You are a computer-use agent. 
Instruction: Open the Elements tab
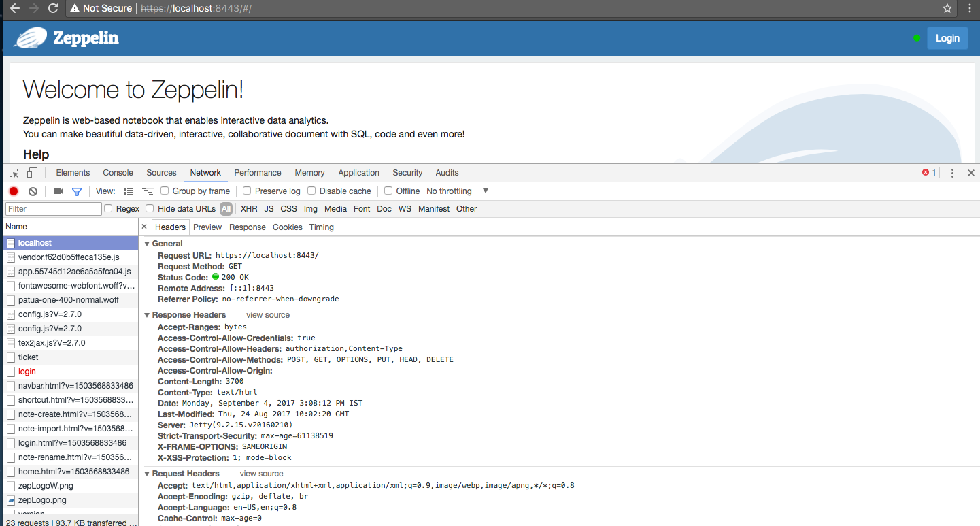point(73,173)
